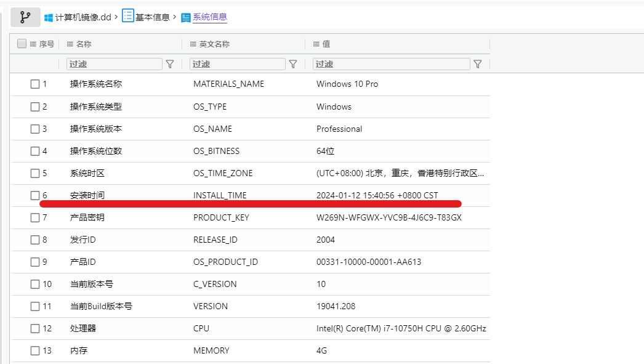The image size is (644, 364).
Task: Select the install time 2024-01-12 15:40:56 value
Action: [377, 196]
